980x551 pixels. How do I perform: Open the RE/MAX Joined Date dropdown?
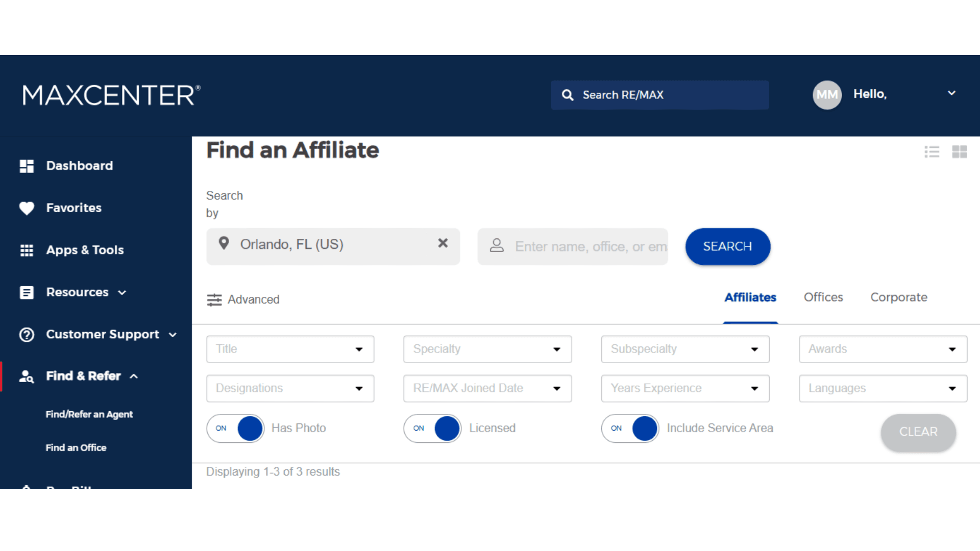pyautogui.click(x=487, y=388)
